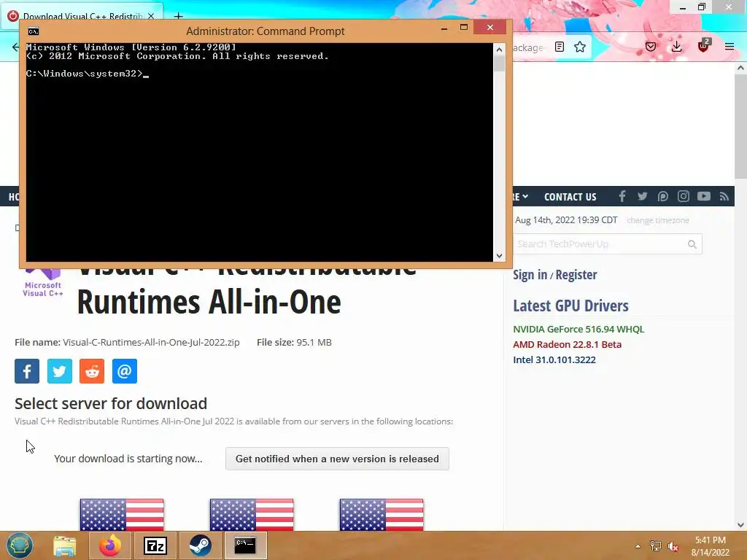The height and width of the screenshot is (560, 747).
Task: Click the Administrator: Command Prompt title bar
Action: pos(265,31)
